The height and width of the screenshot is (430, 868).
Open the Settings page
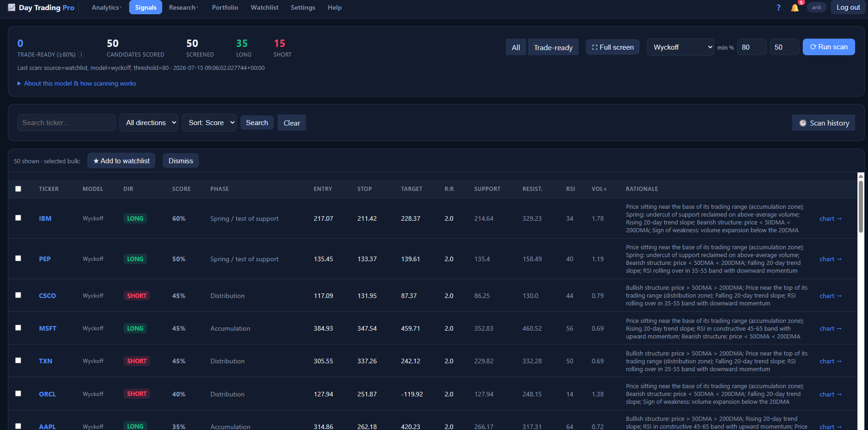pyautogui.click(x=303, y=7)
